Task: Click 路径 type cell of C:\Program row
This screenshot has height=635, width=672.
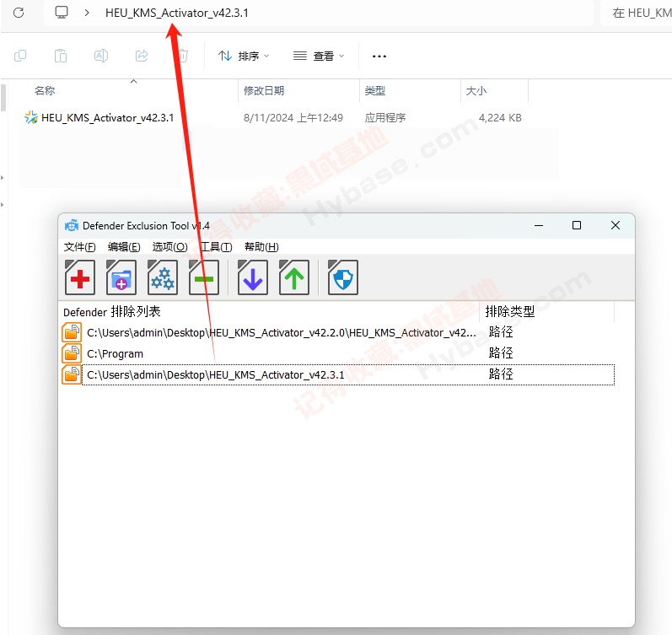Action: 501,352
